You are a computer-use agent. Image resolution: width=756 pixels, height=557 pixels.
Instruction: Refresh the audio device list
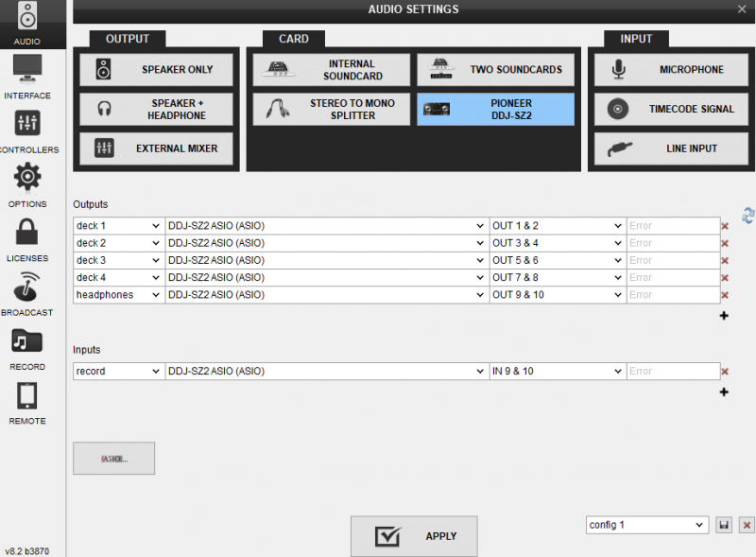(747, 216)
